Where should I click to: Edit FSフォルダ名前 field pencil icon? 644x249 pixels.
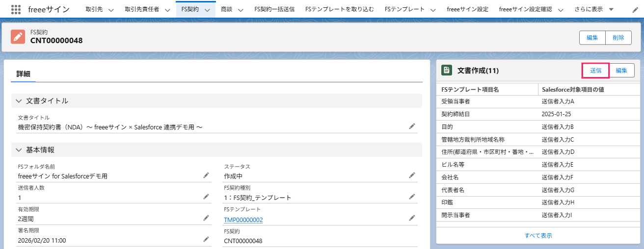point(206,175)
